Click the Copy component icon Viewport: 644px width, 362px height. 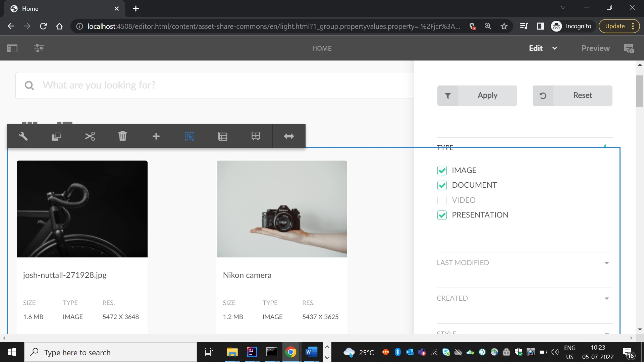point(56,136)
